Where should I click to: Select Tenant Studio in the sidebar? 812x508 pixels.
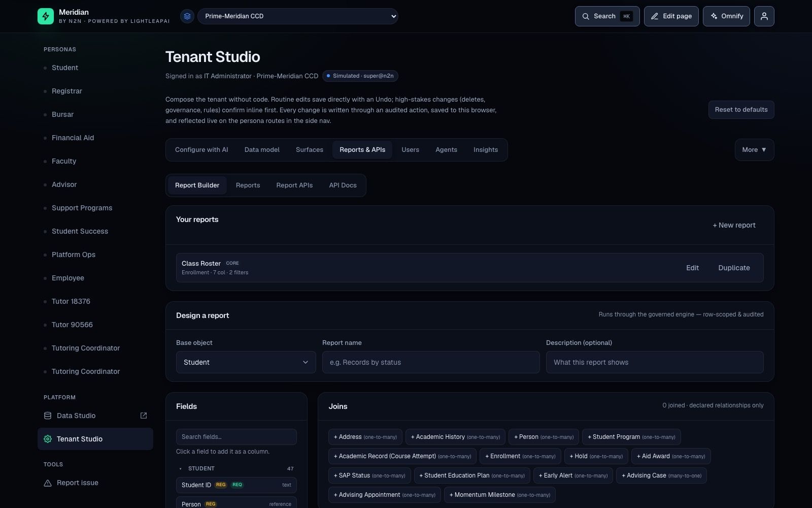95,439
